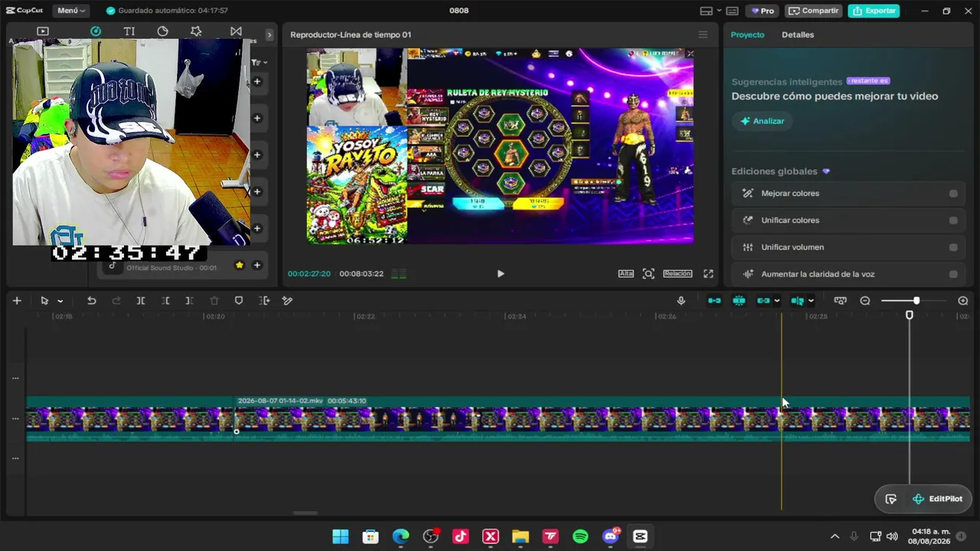The width and height of the screenshot is (980, 551).
Task: Click the white playhead handle on ruler
Action: [x=910, y=315]
